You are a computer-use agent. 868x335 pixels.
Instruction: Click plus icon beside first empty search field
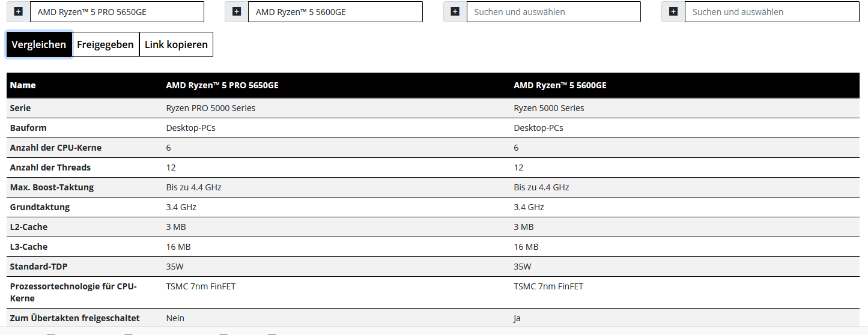pos(455,11)
